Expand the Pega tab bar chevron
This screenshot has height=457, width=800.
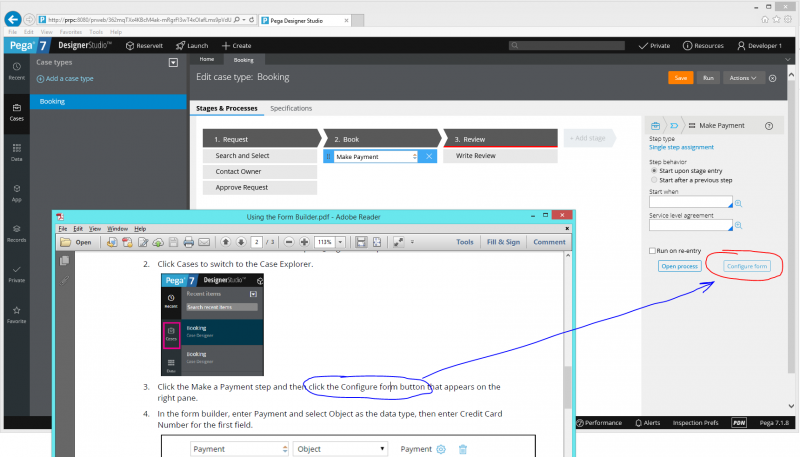[788, 60]
